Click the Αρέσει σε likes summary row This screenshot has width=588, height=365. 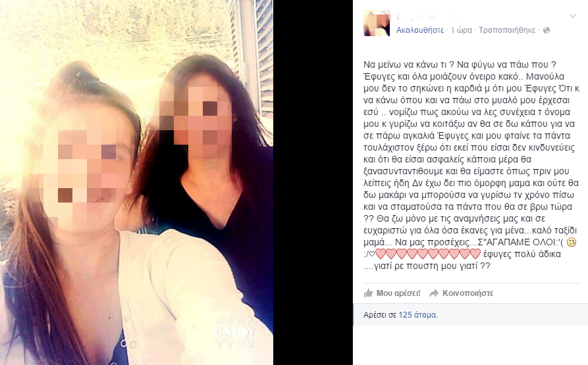point(470,315)
